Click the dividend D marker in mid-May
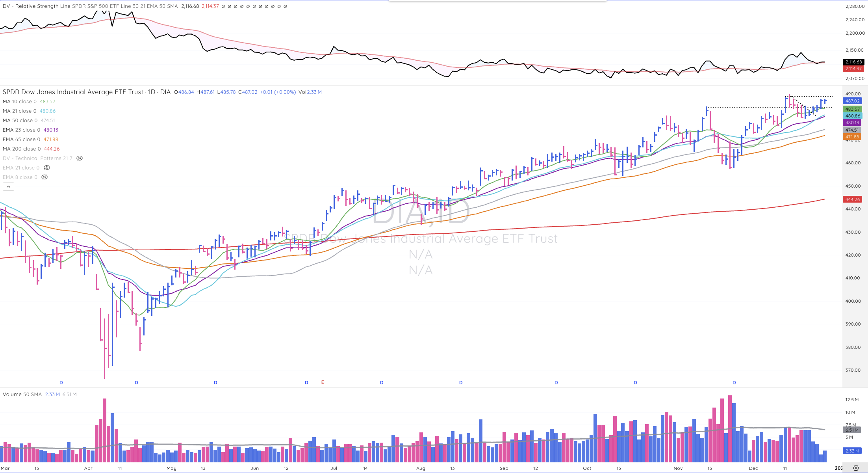This screenshot has width=868, height=473. click(215, 382)
